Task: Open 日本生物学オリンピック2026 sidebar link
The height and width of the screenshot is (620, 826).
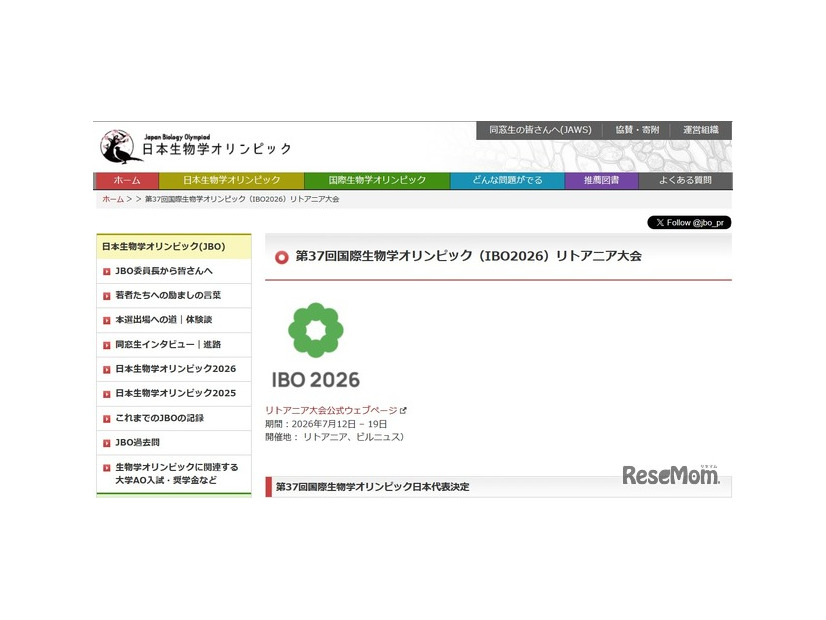Action: point(175,369)
